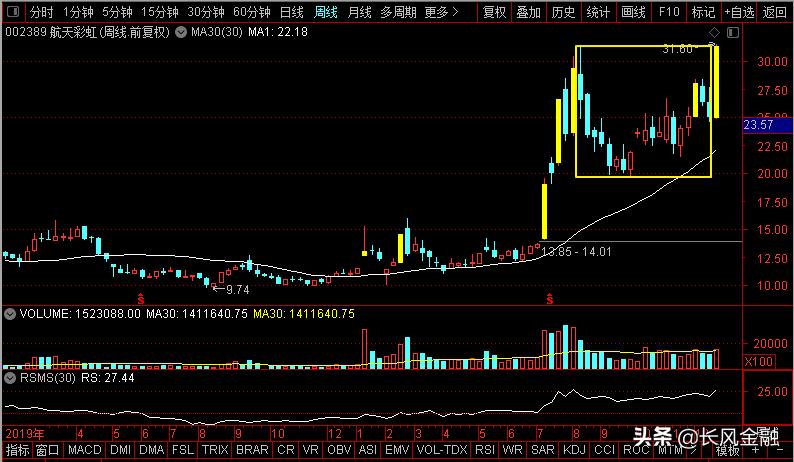794x462 pixels.
Task: Click the 31.60 high price annotation
Action: 678,49
